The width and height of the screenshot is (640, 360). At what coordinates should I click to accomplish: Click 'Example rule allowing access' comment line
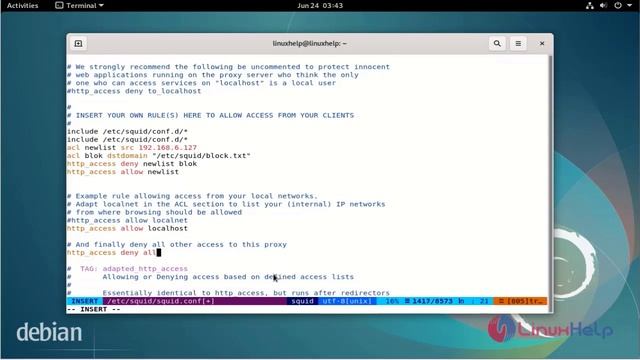point(192,196)
